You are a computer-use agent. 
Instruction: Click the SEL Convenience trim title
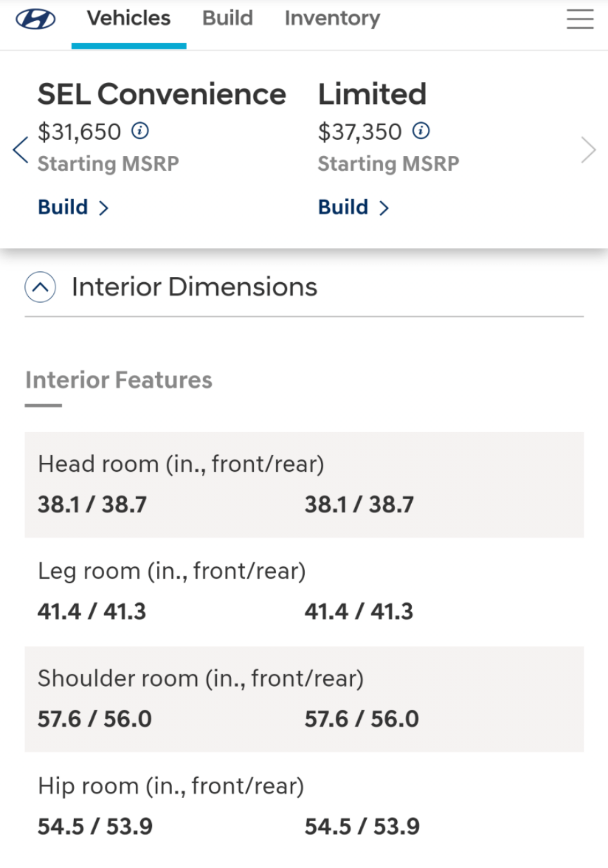coord(162,94)
